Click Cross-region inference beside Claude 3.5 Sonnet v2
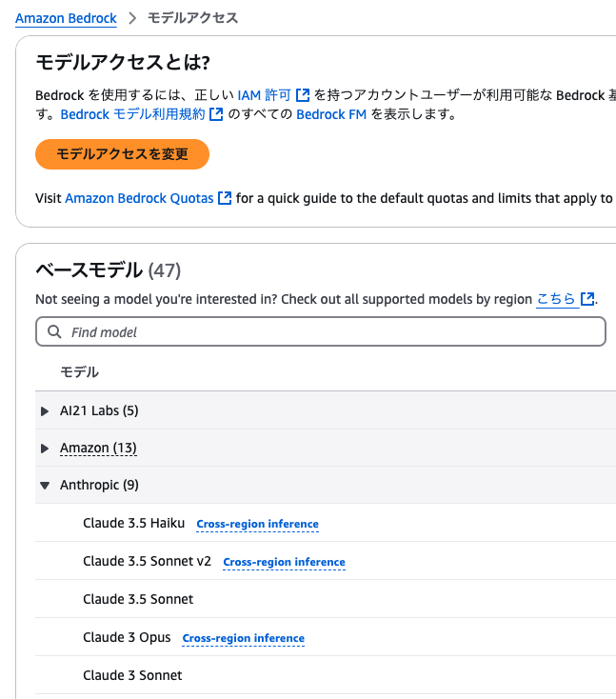 [284, 562]
